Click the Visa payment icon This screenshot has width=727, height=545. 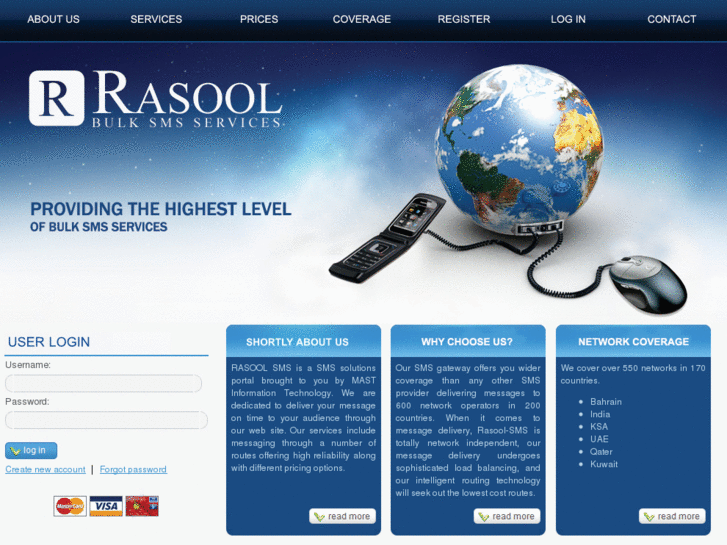coord(106,506)
